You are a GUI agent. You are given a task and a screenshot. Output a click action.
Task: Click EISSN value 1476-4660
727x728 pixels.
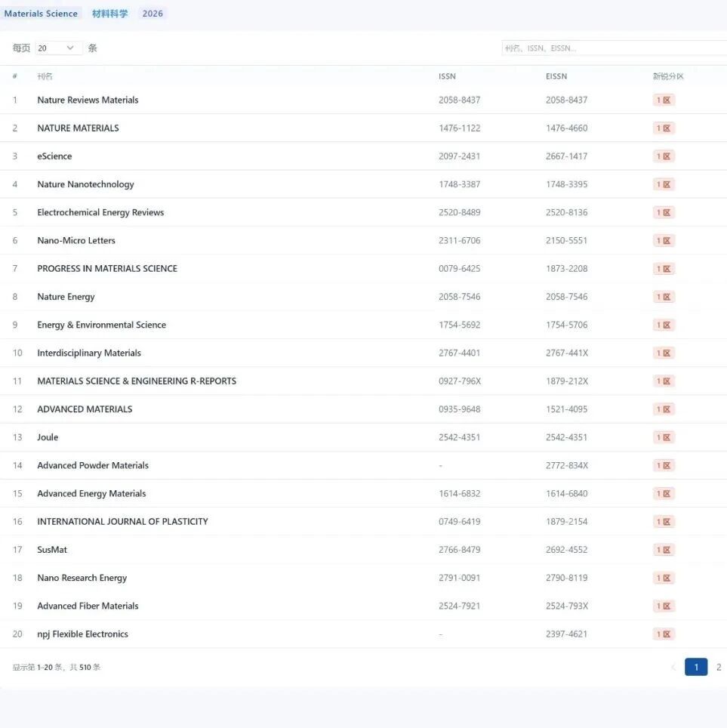(567, 128)
